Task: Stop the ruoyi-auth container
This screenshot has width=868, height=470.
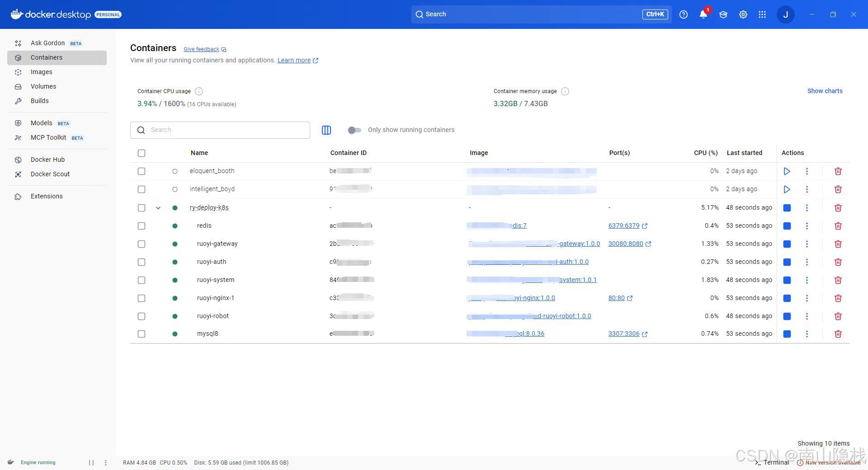Action: 787,262
